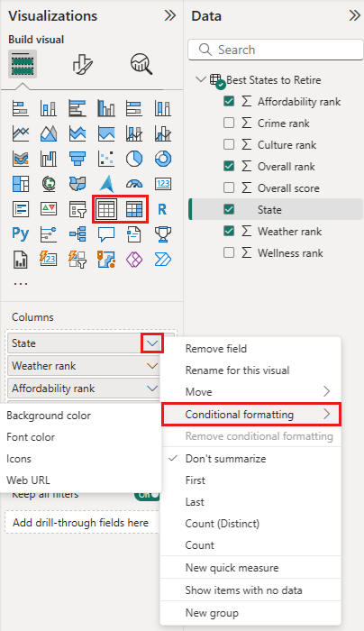
Task: Open the Weather rank column dropdown
Action: point(152,366)
